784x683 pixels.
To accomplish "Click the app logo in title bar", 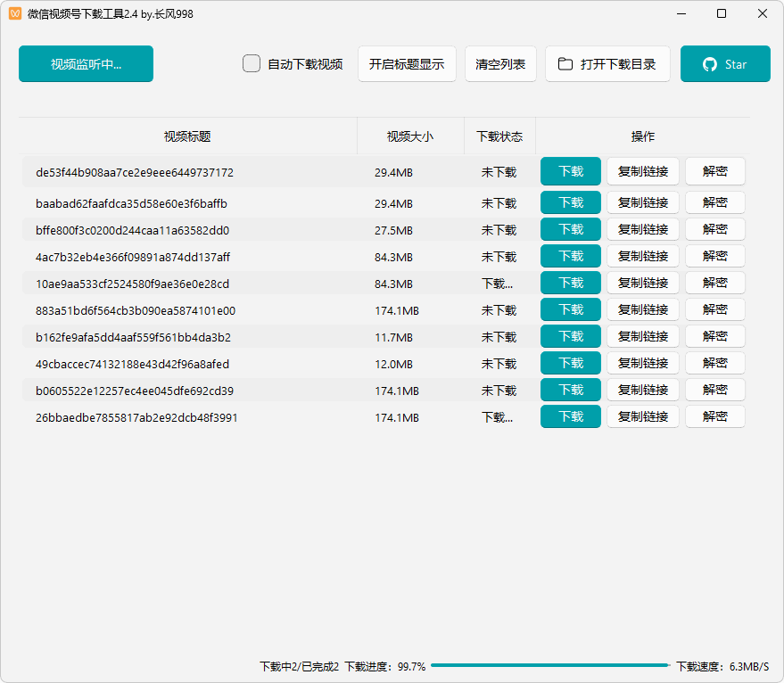I will pos(15,14).
